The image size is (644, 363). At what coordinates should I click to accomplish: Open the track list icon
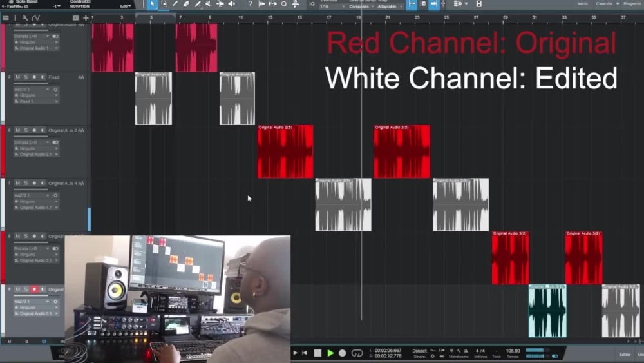click(6, 18)
